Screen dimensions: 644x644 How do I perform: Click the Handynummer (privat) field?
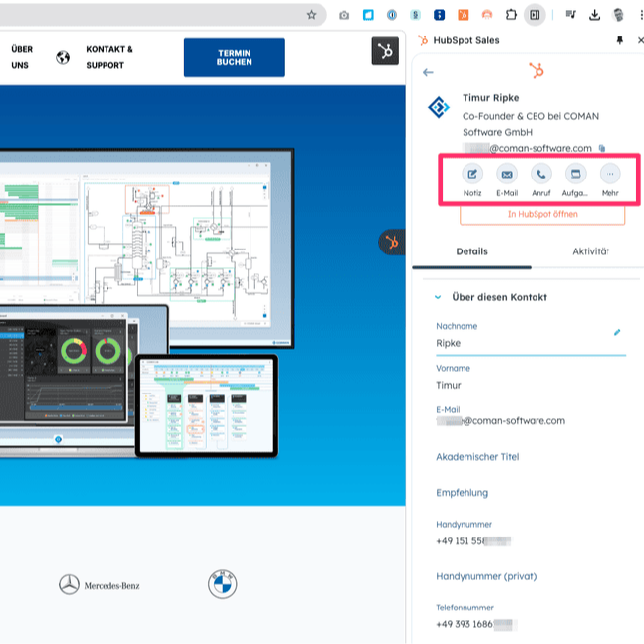[486, 576]
